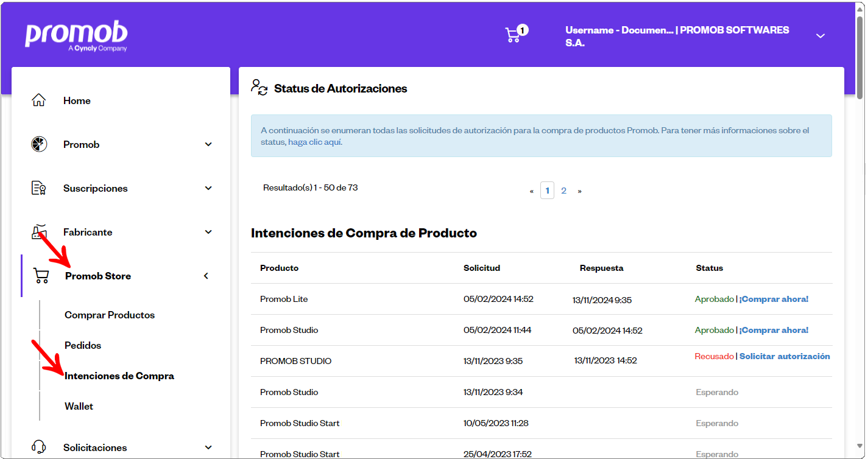
Task: Expand the Fabricante menu chevron
Action: pos(208,232)
